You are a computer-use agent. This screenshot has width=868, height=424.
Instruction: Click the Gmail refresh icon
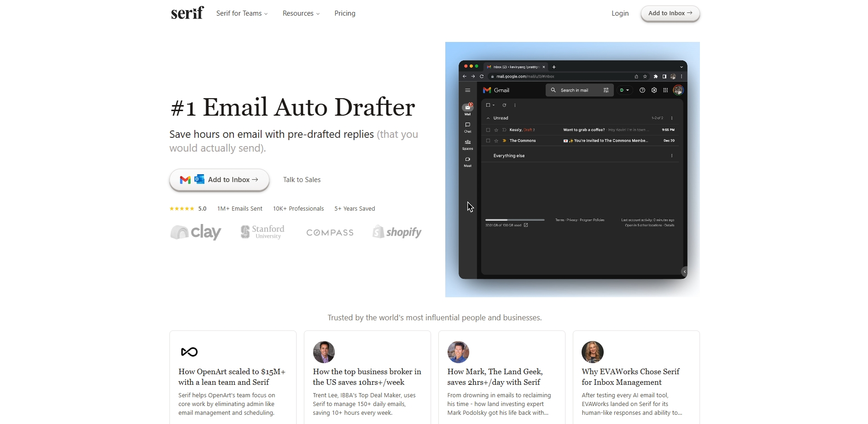pos(504,105)
